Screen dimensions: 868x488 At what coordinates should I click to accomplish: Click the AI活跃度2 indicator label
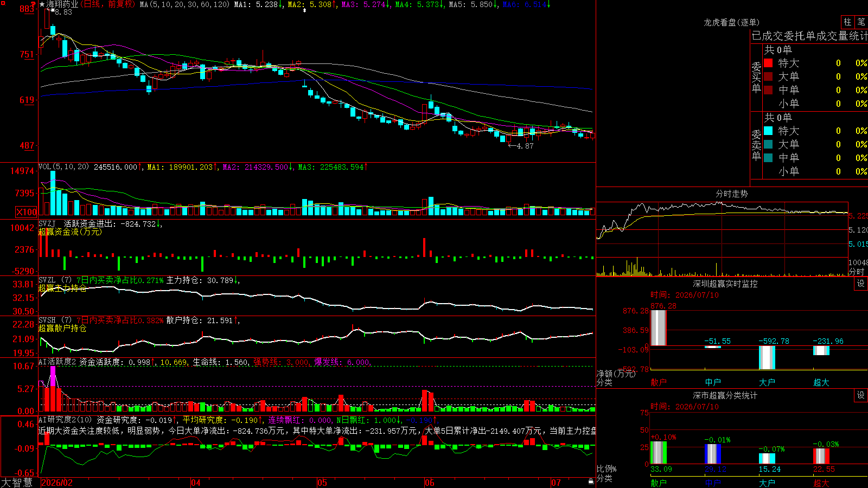click(x=58, y=362)
